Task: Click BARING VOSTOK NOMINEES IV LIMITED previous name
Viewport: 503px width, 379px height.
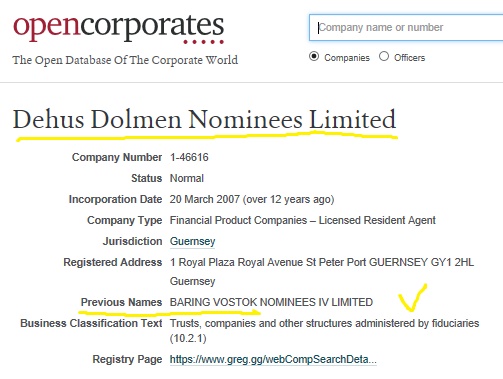Action: point(271,302)
